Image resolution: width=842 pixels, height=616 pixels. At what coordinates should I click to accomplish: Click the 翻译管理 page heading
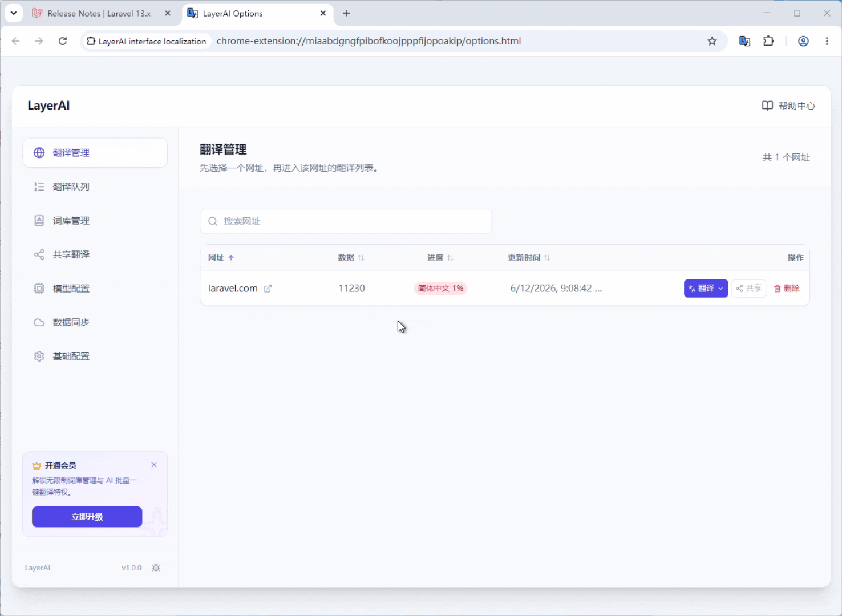pyautogui.click(x=223, y=150)
